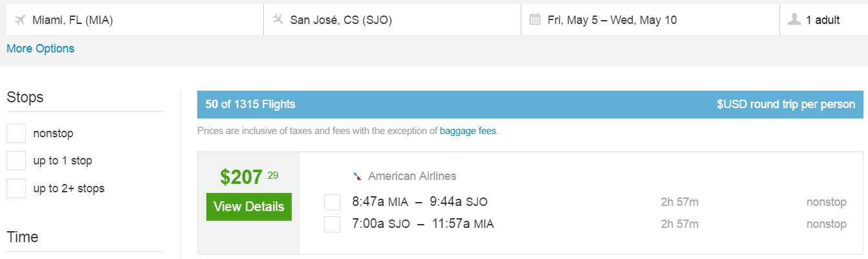Open the 1 adult travelers dropdown
The height and width of the screenshot is (259, 868).
pos(823,20)
